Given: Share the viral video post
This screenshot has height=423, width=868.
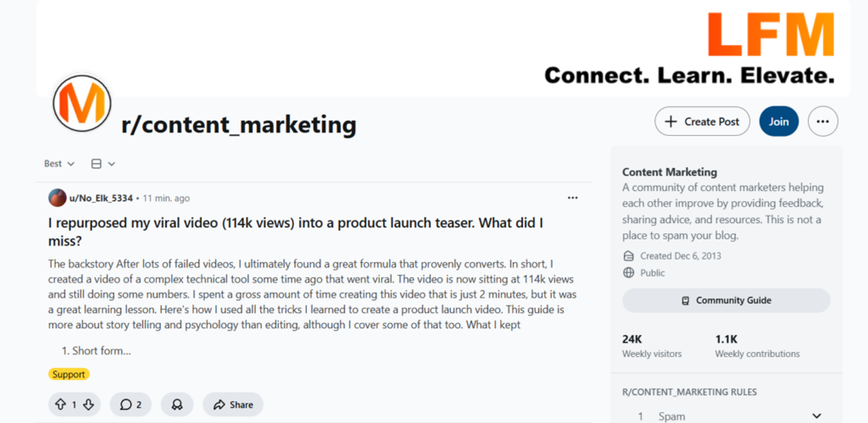Looking at the screenshot, I should [233, 404].
